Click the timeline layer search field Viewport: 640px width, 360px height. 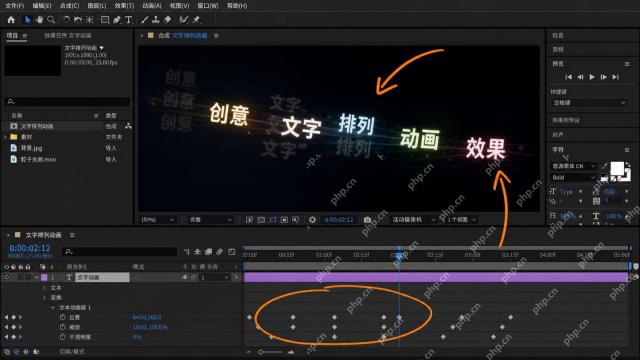pyautogui.click(x=120, y=252)
